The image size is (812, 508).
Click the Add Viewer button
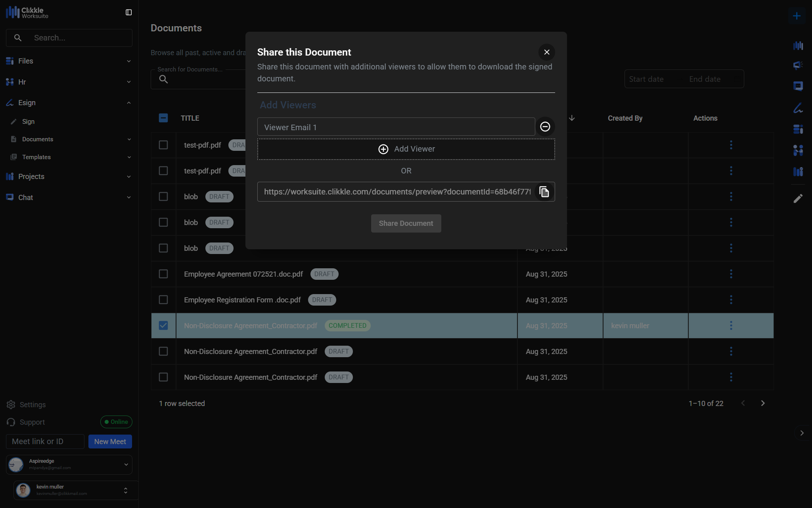click(x=406, y=149)
